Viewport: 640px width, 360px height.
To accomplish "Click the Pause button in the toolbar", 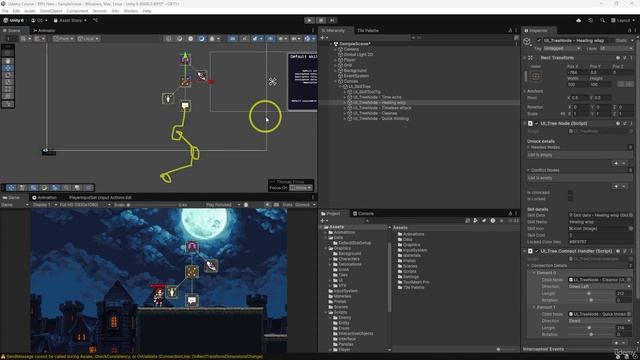I will click(321, 20).
